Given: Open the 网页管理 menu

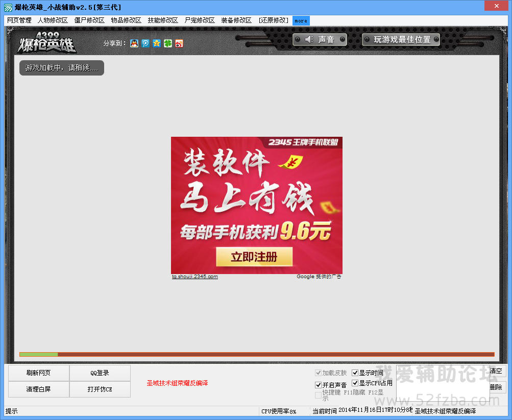Looking at the screenshot, I should (19, 20).
